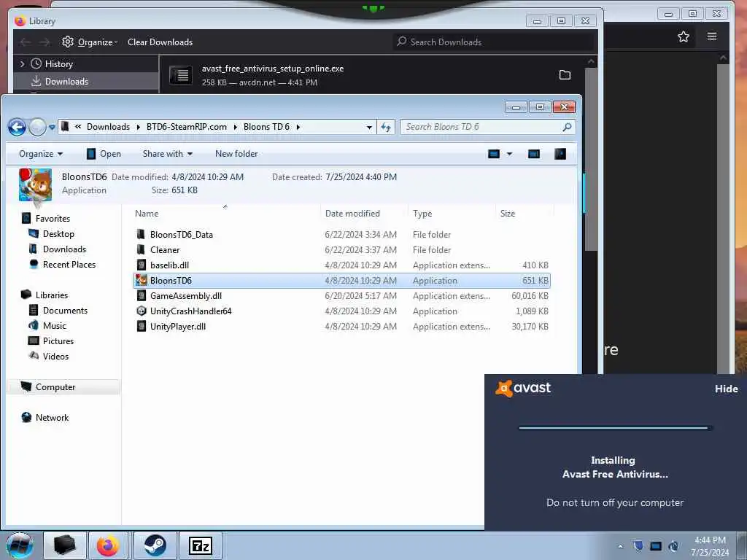747x560 pixels.
Task: Select BTD6-SteamRIP.com breadcrumb segment
Action: click(186, 127)
